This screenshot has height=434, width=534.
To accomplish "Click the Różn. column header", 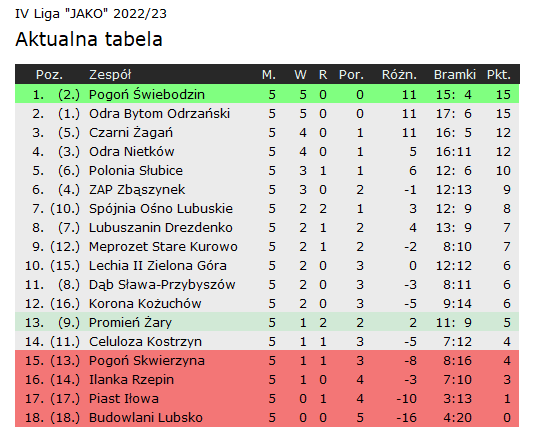I will pos(399,75).
